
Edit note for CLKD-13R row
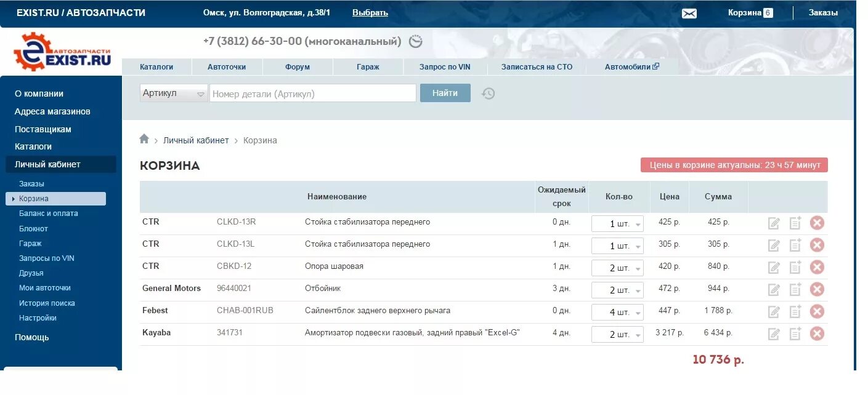(774, 223)
